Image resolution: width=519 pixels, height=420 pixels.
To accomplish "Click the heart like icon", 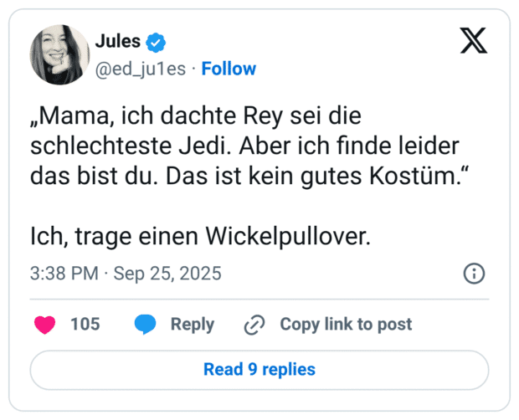I will point(44,325).
